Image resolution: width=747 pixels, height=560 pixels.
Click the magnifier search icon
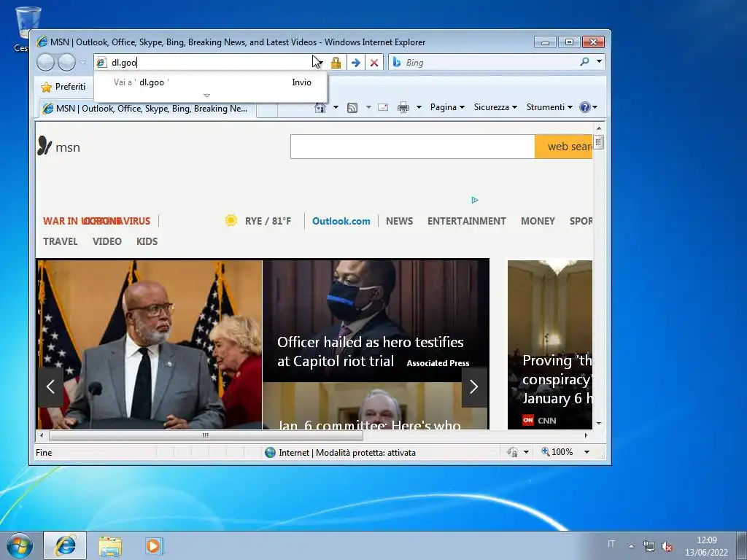pos(584,61)
